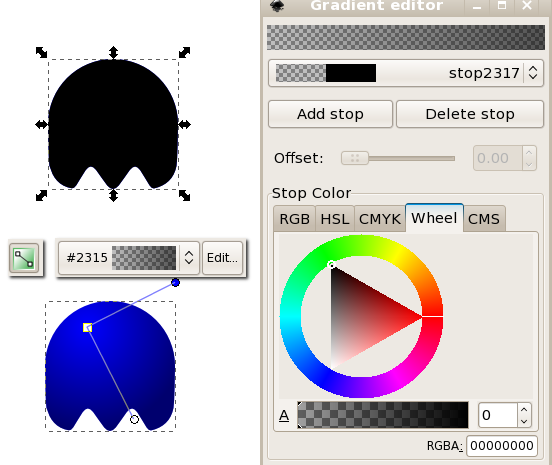
Task: Select the white circular gradient end handle
Action: pos(134,419)
